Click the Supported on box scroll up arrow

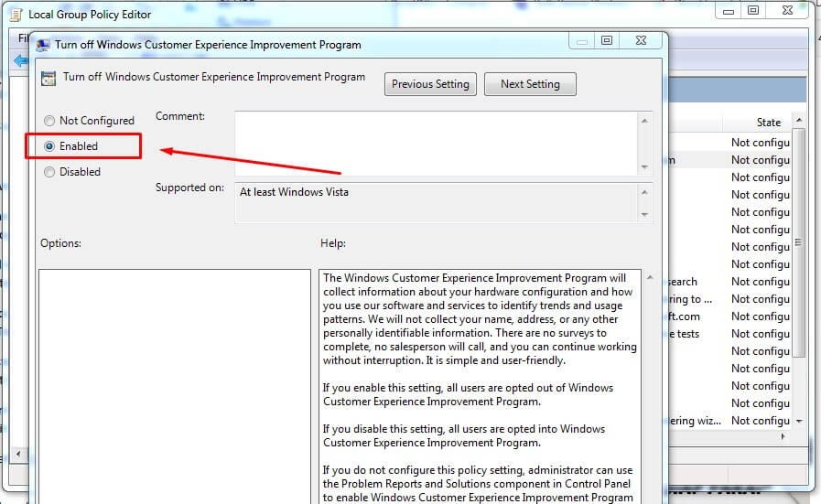pyautogui.click(x=644, y=193)
